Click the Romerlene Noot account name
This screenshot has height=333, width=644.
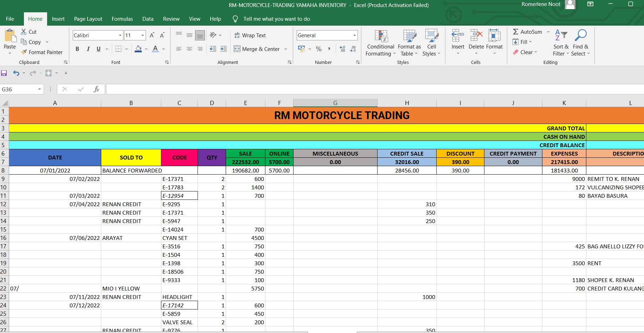click(x=541, y=4)
